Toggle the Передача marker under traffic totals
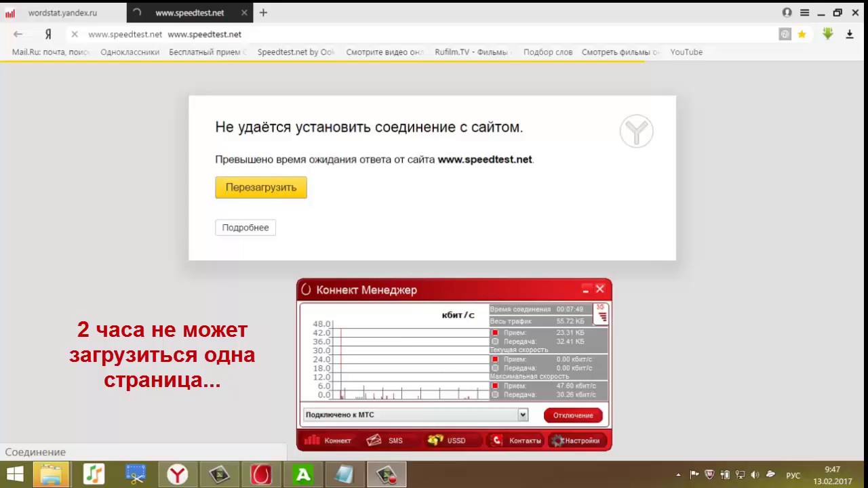The image size is (868, 488). 495,342
